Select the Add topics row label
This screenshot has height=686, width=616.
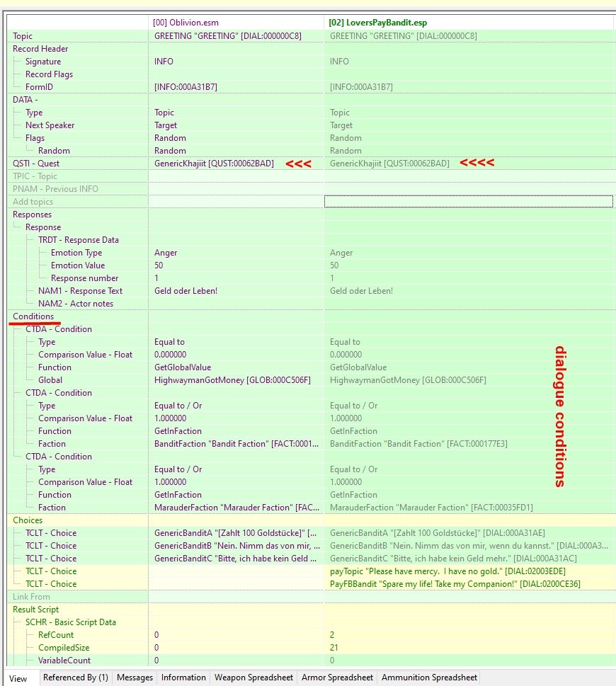33,202
